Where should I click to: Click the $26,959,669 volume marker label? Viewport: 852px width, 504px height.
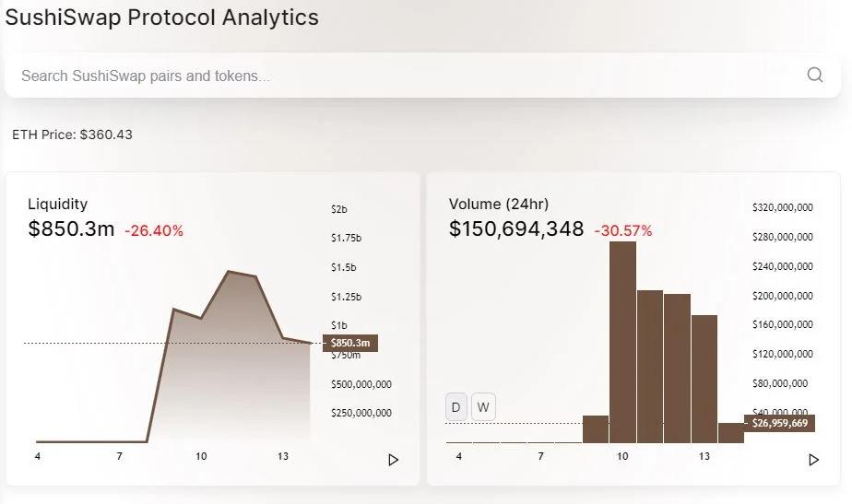point(780,424)
